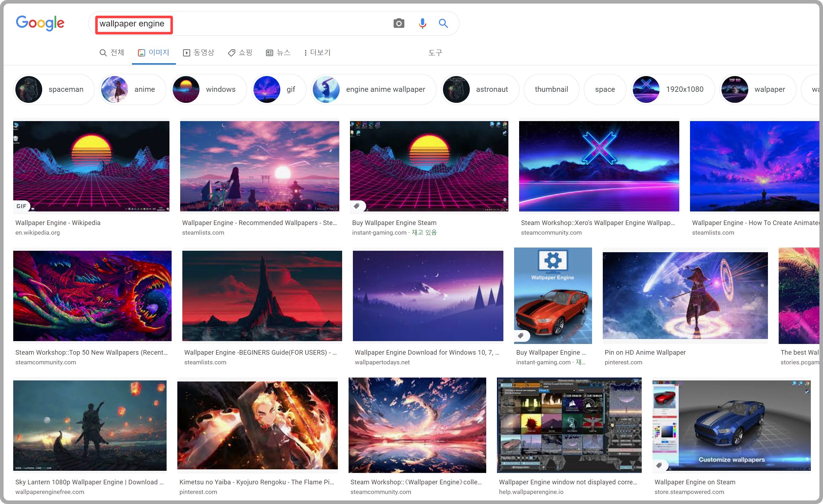The image size is (823, 504).
Task: Open the Pin on HD Anime Wallpaper link
Action: pos(645,353)
